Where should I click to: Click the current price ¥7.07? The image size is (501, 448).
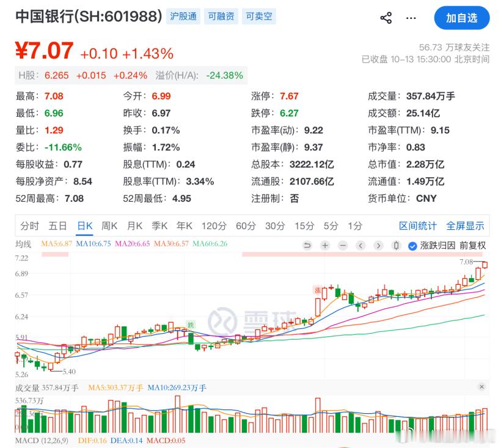point(45,51)
